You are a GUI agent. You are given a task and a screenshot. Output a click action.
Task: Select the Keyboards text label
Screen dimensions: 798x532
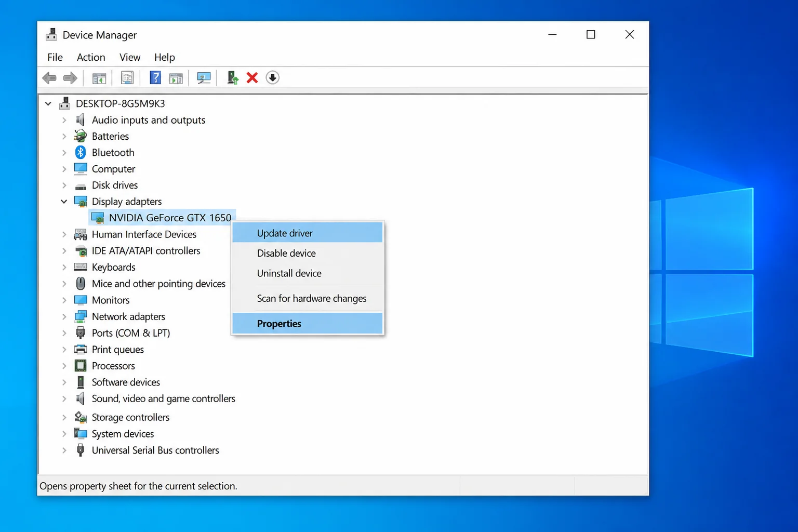(x=114, y=267)
